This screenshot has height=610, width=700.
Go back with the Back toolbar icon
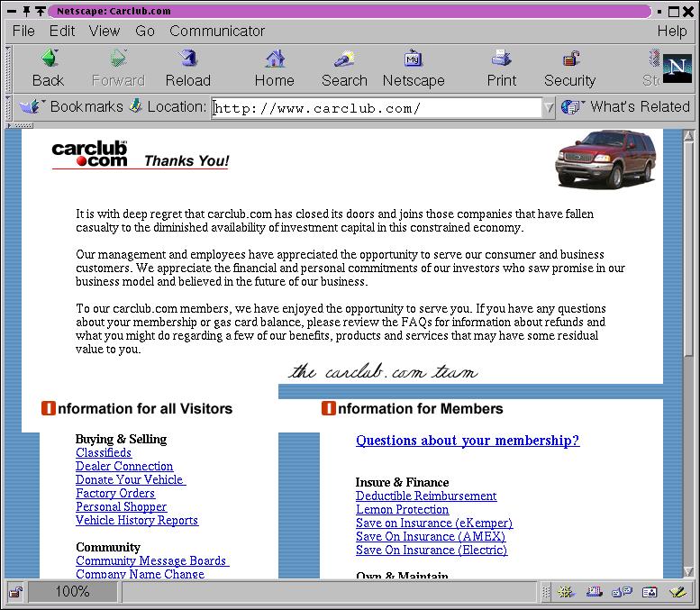[50, 59]
